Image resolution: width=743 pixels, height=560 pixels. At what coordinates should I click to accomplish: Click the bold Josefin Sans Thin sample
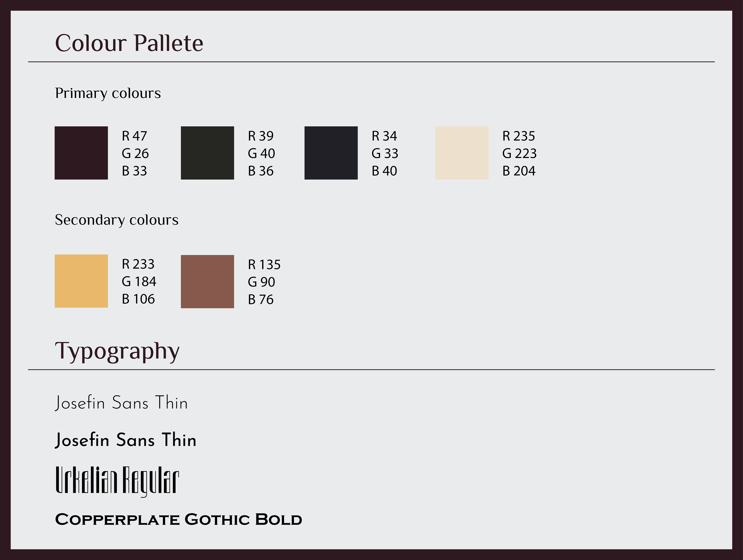point(126,440)
